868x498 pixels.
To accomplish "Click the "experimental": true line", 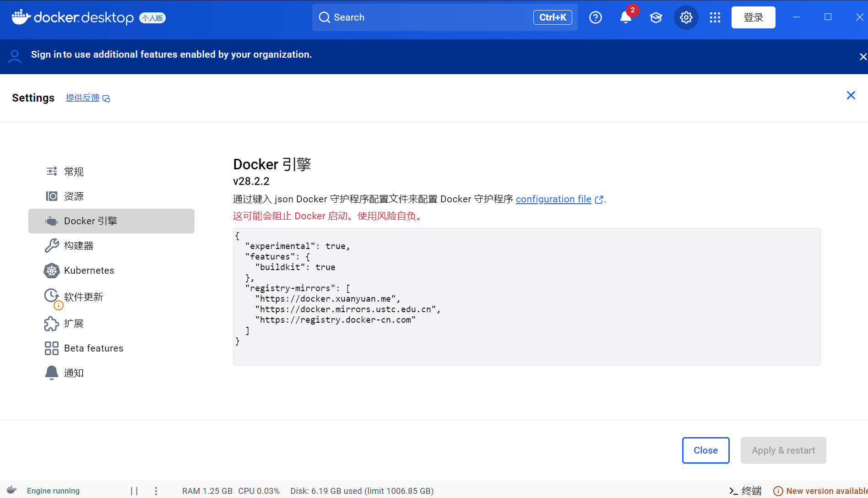I will click(298, 246).
